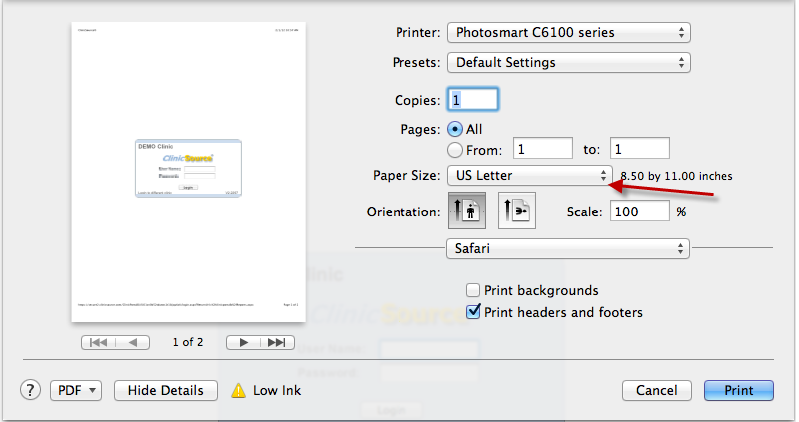799x422 pixels.
Task: Expand the Presets dropdown
Action: [568, 63]
